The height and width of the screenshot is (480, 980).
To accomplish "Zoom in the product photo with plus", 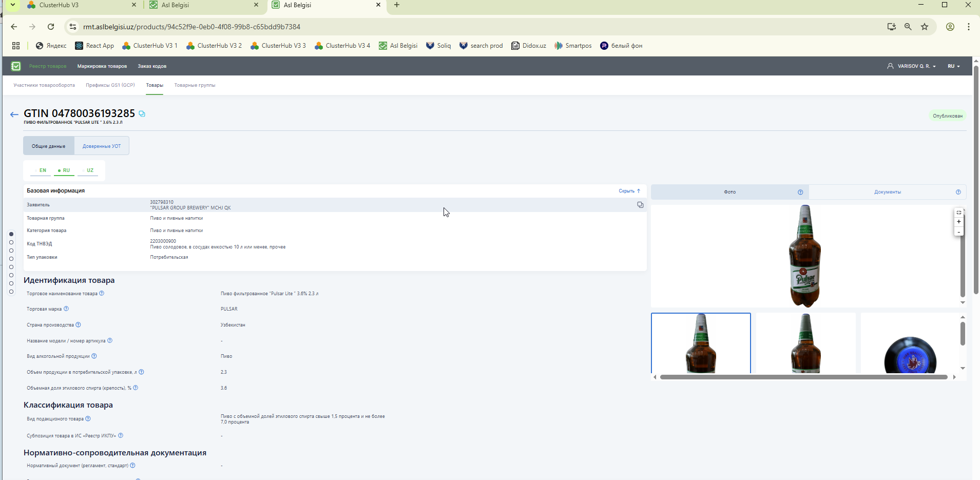I will 958,222.
